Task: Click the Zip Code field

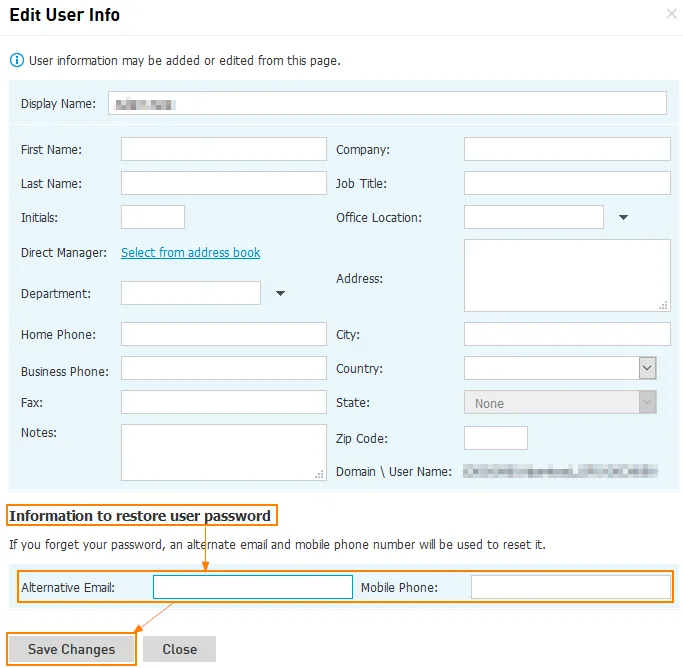Action: (x=496, y=438)
